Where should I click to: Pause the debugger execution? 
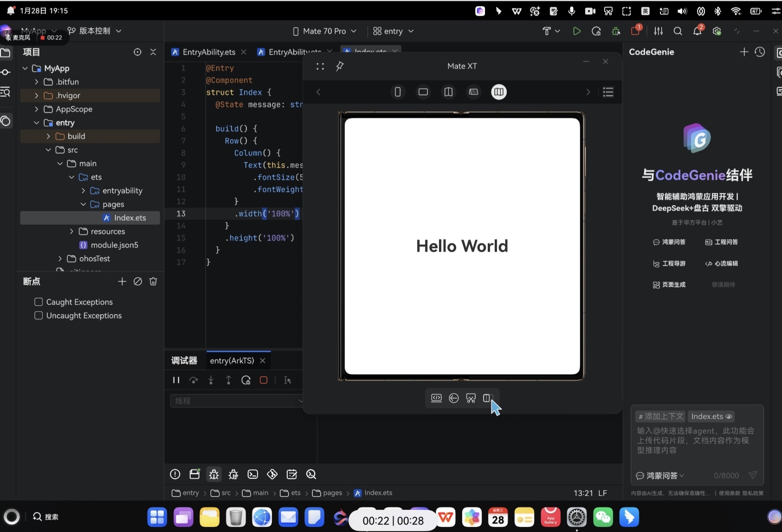[x=176, y=380]
